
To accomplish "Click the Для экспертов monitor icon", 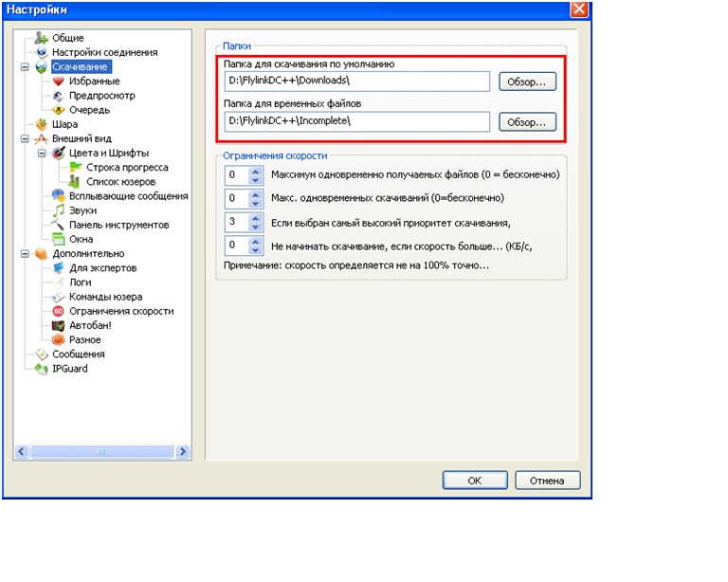I will (x=59, y=268).
